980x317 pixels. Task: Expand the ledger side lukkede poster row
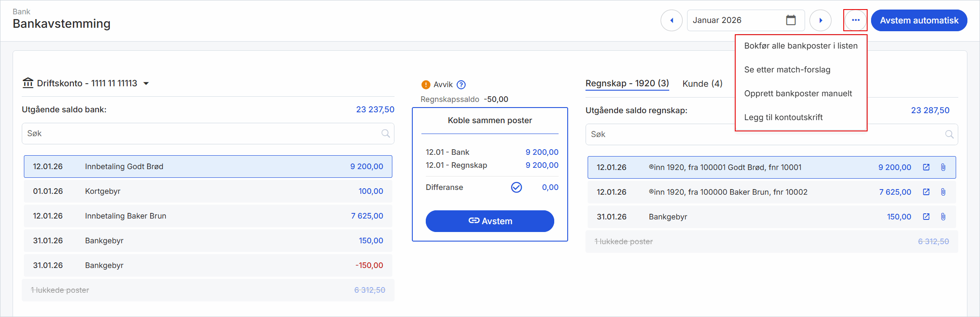click(771, 242)
